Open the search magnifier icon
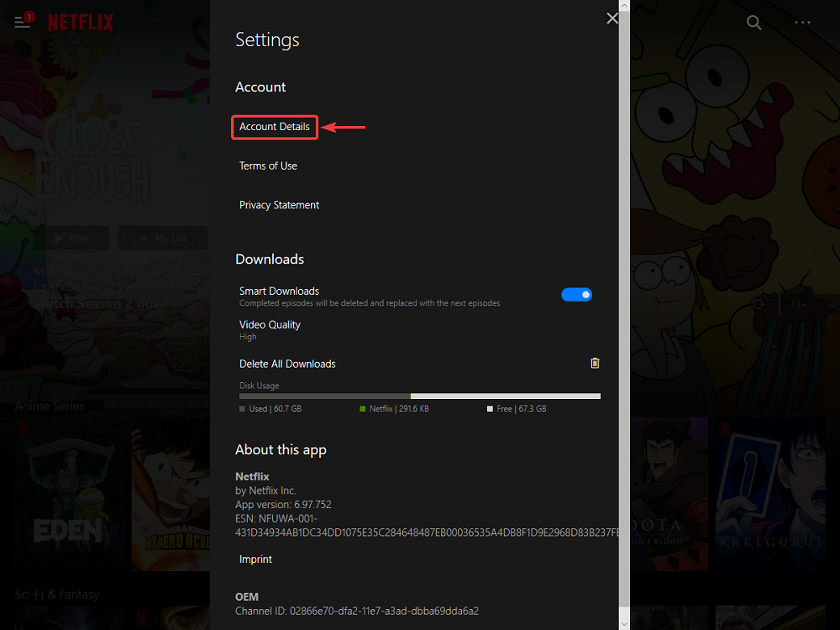The image size is (840, 630). (x=754, y=24)
